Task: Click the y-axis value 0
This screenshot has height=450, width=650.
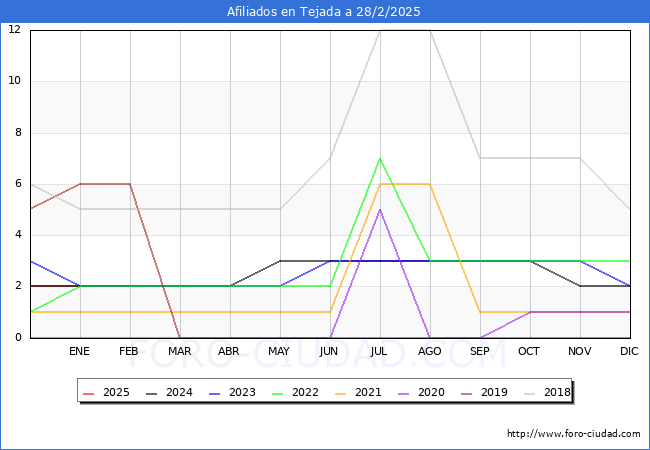Action: point(18,337)
